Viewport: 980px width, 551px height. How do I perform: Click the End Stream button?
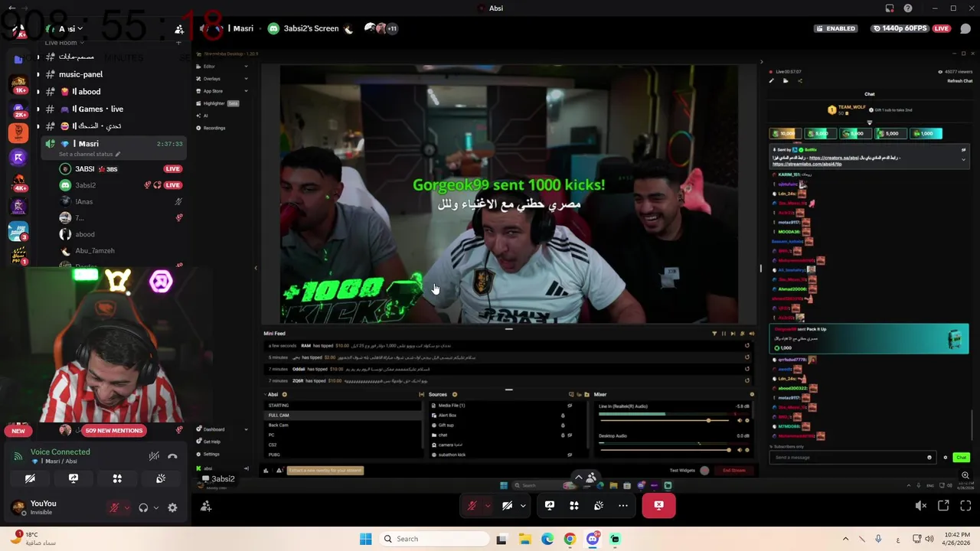tap(733, 471)
